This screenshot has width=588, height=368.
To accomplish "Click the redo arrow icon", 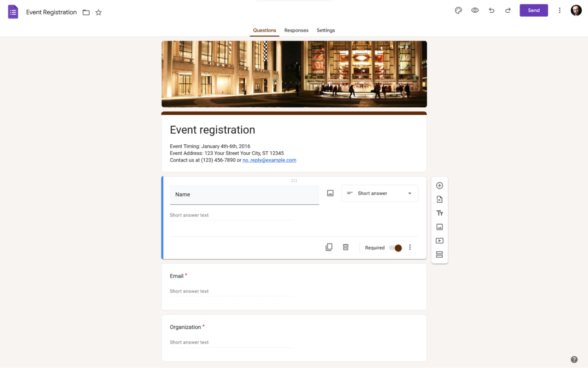I will click(x=508, y=11).
